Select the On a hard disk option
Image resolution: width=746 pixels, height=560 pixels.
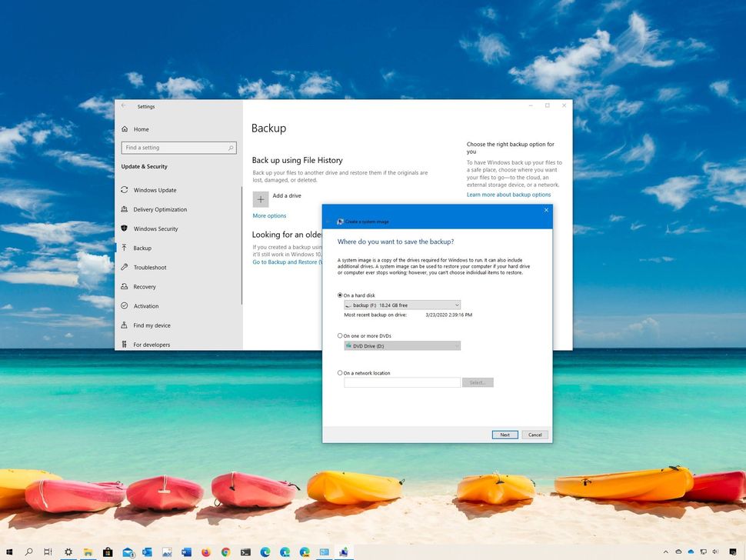[x=340, y=295]
